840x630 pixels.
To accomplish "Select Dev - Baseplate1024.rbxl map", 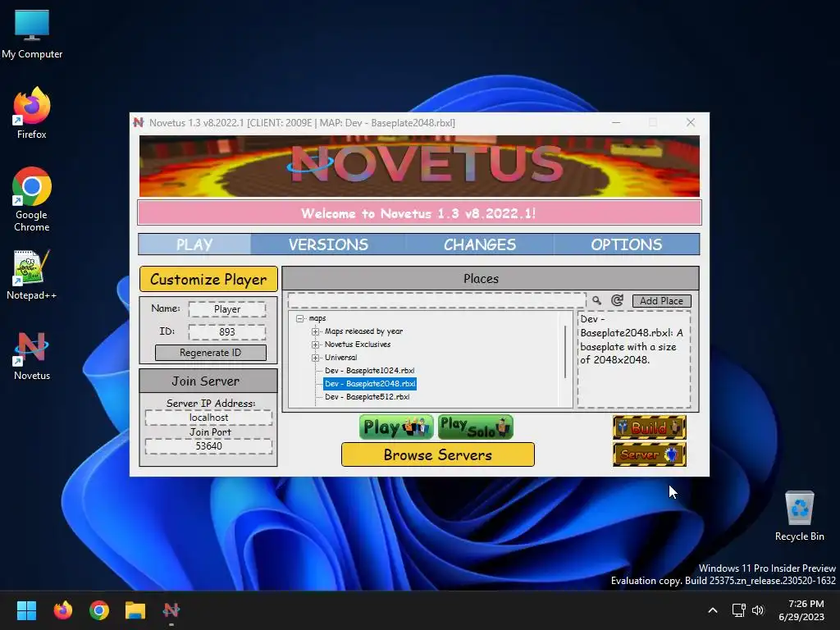I will [370, 370].
